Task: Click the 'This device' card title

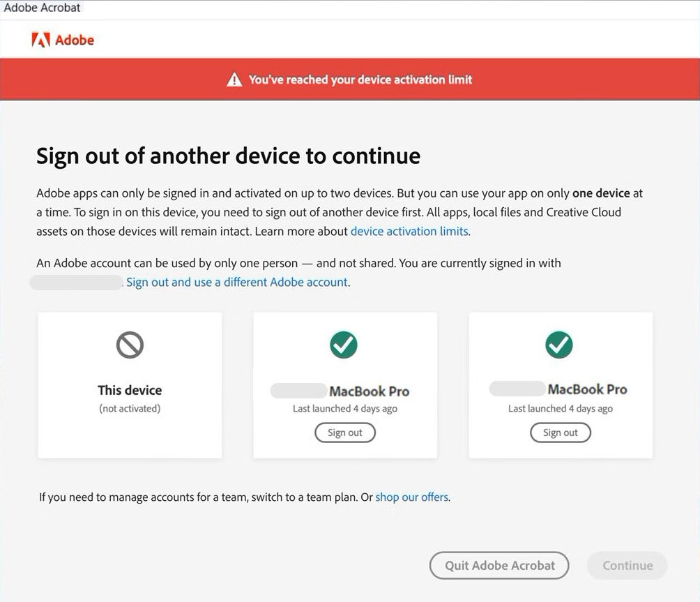Action: 130,390
